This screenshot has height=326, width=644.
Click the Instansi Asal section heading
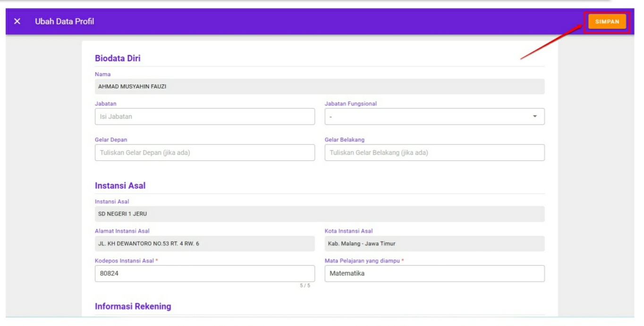pyautogui.click(x=120, y=186)
